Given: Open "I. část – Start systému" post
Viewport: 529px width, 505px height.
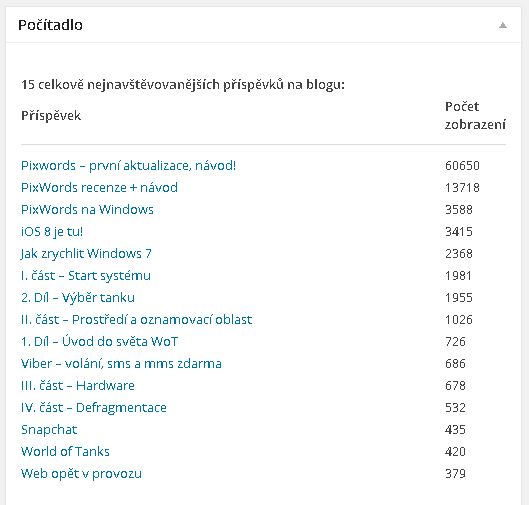Looking at the screenshot, I should pyautogui.click(x=86, y=276).
